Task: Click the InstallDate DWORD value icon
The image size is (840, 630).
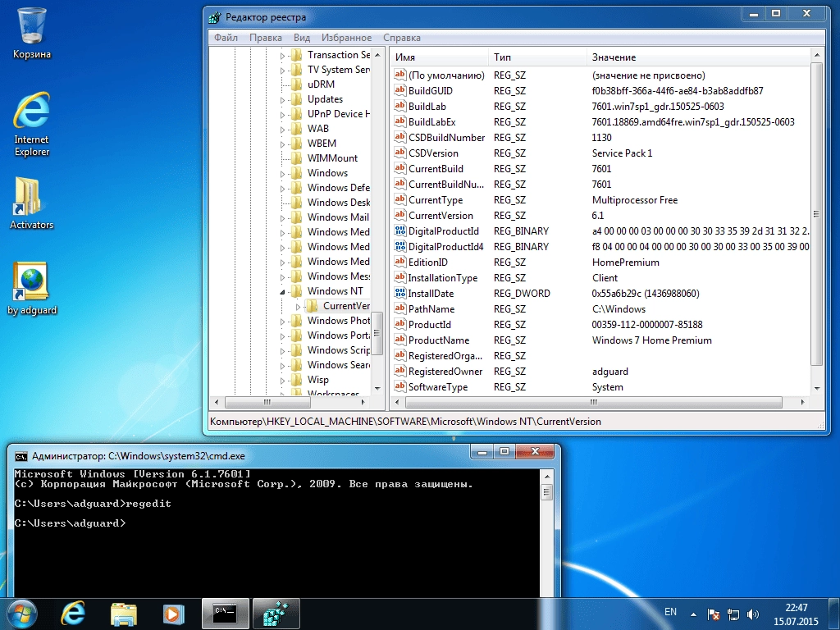Action: [400, 293]
